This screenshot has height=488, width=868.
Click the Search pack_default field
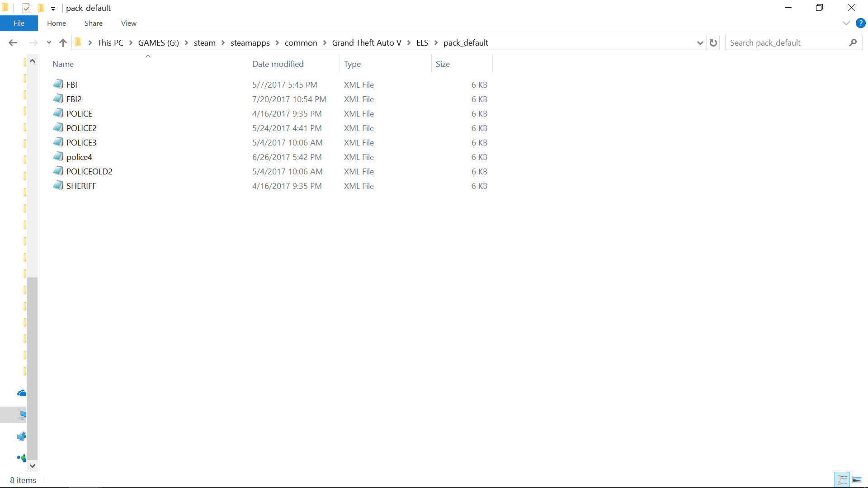point(787,42)
